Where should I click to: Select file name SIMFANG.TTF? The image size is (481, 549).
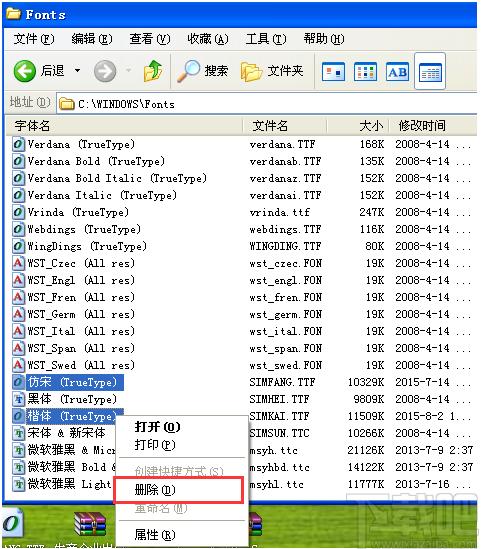coord(283,382)
